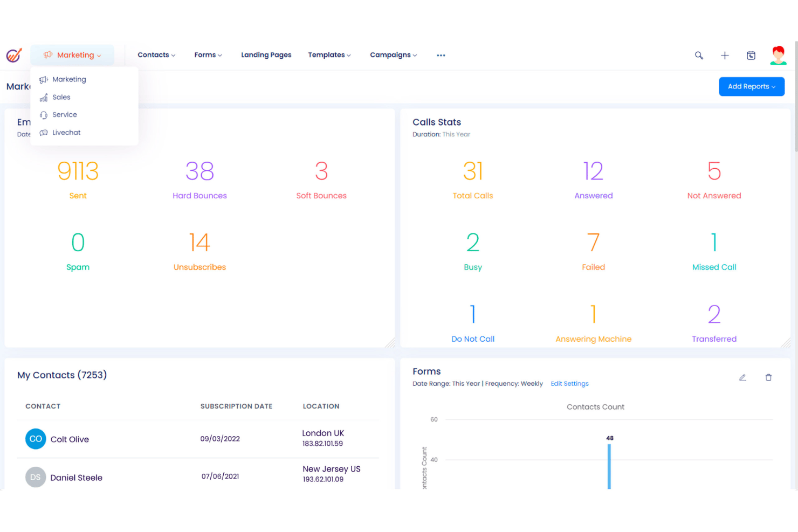
Task: Click the 12 Answered stat
Action: tap(593, 180)
